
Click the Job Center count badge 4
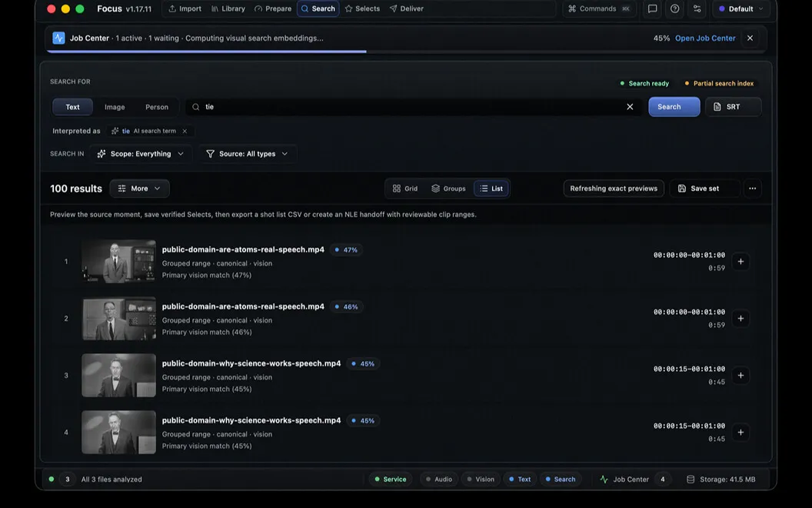pos(662,480)
